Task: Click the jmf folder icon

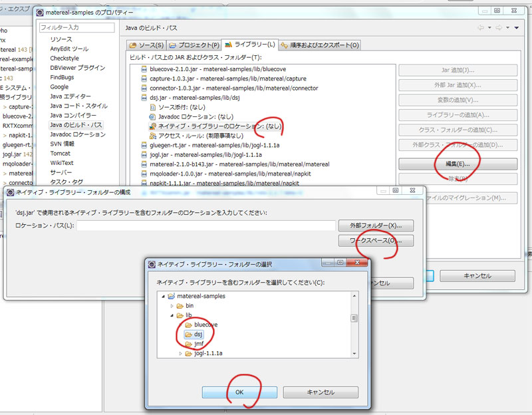Action: click(x=188, y=344)
